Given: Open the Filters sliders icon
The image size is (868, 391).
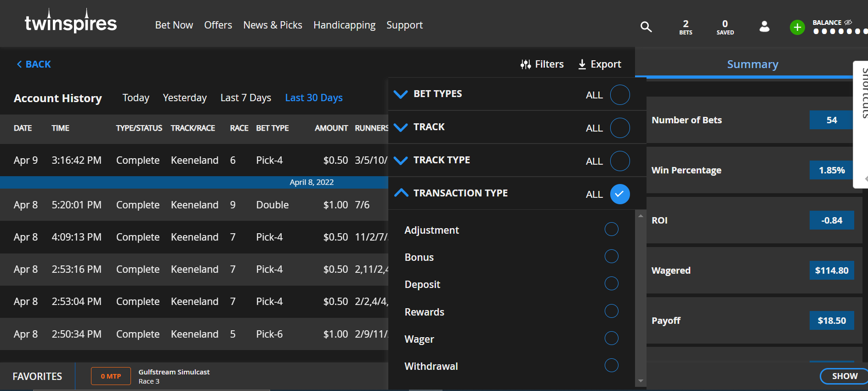Looking at the screenshot, I should click(x=526, y=64).
